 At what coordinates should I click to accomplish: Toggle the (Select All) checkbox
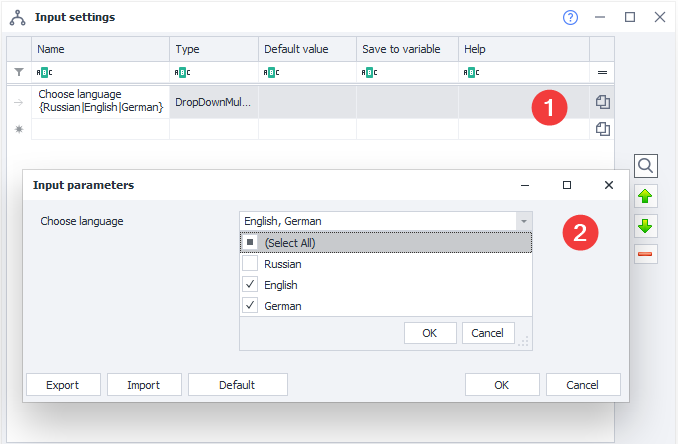[250, 242]
